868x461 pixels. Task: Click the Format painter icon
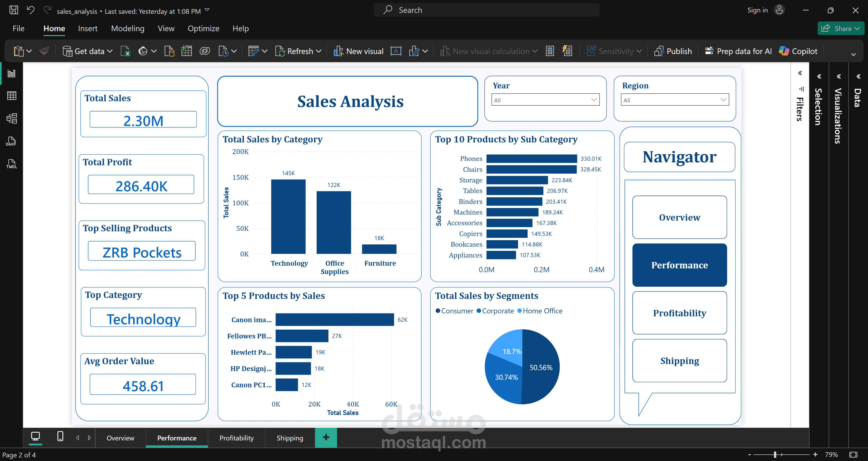pos(44,51)
